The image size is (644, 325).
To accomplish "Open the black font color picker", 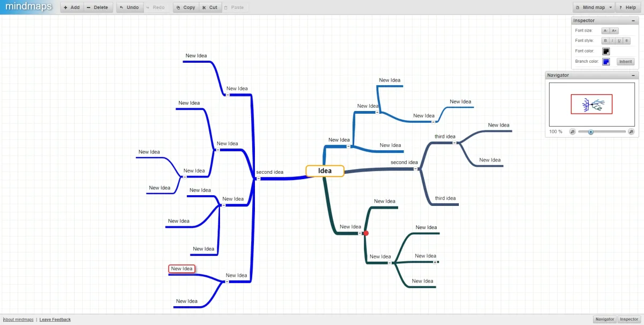I will [x=606, y=51].
